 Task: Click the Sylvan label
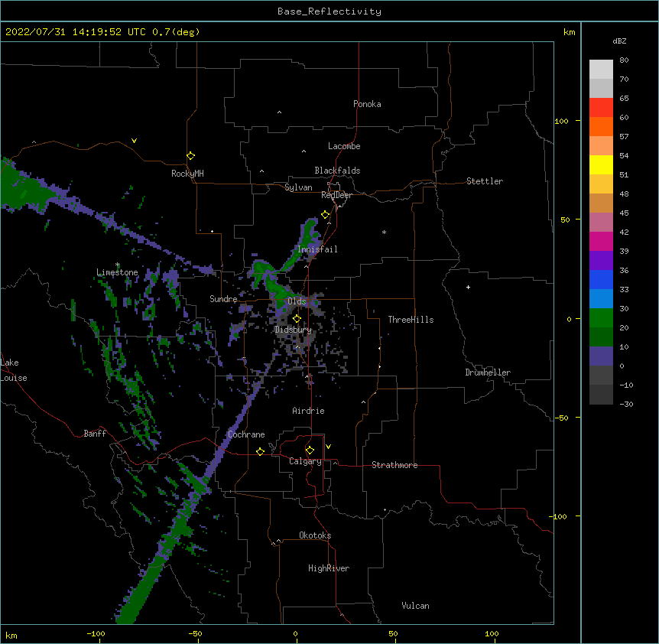(x=298, y=187)
